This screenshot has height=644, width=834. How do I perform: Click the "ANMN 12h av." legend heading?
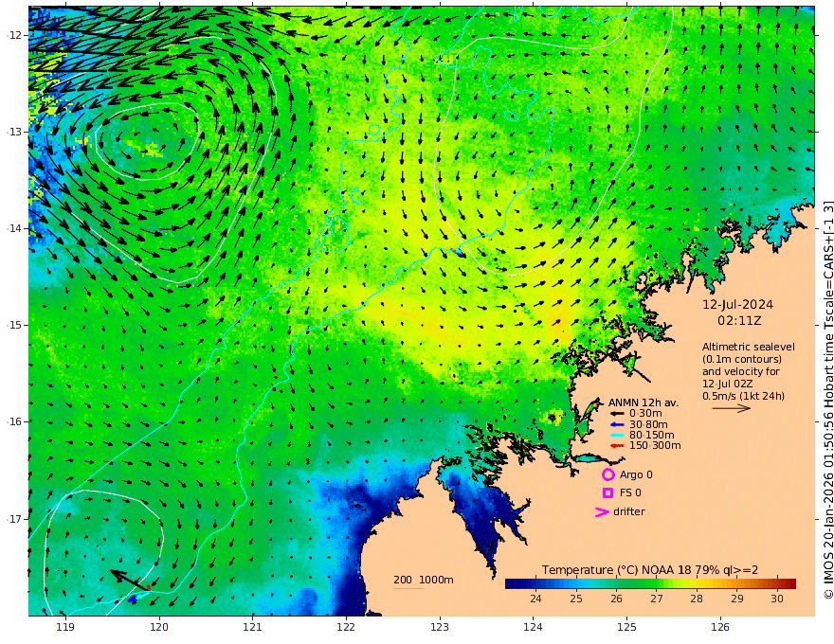point(644,402)
